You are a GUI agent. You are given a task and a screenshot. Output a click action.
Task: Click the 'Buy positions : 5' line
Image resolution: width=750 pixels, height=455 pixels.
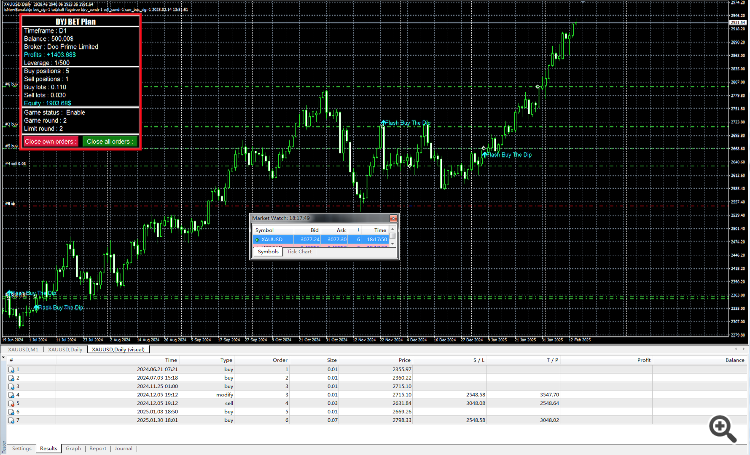click(x=46, y=71)
